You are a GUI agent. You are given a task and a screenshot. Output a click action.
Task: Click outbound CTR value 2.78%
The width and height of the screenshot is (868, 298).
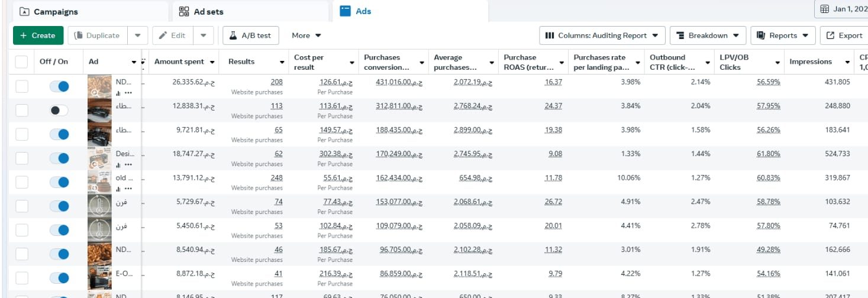pos(701,226)
